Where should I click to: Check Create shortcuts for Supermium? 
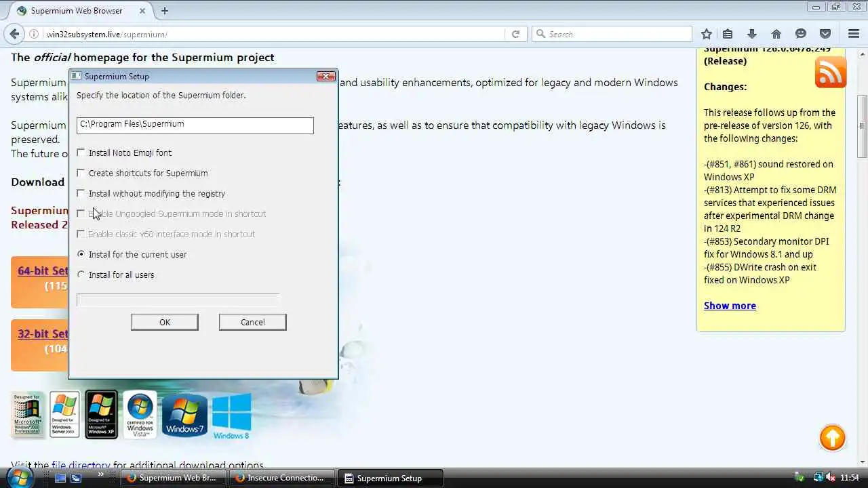click(81, 173)
